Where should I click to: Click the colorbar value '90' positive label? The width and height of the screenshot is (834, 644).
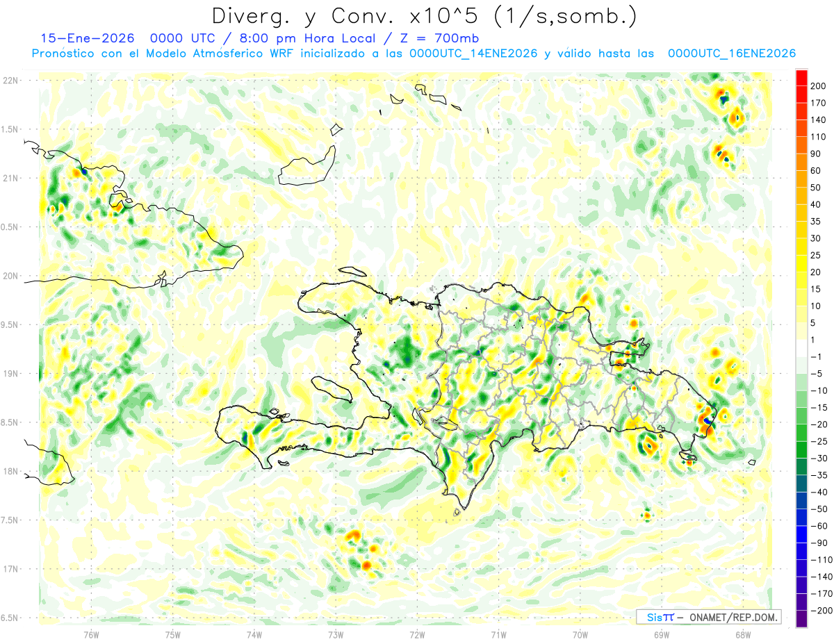[816, 154]
